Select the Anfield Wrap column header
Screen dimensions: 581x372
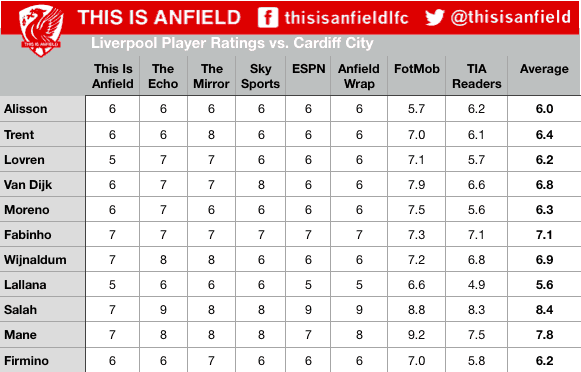[359, 76]
